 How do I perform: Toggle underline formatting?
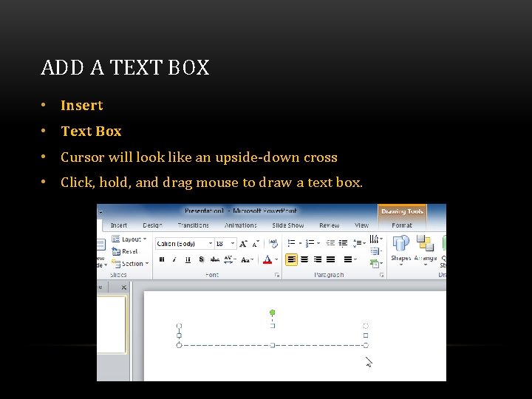[188, 259]
